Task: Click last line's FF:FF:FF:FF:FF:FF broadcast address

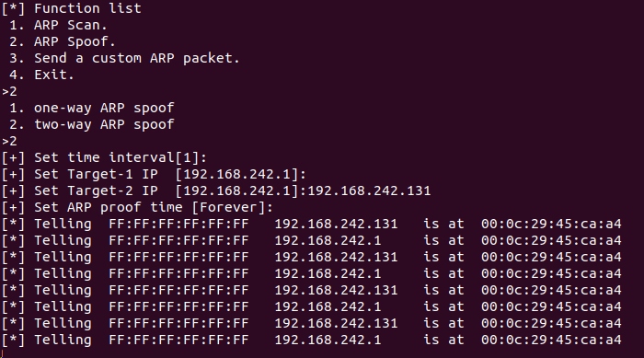Action: click(x=178, y=340)
